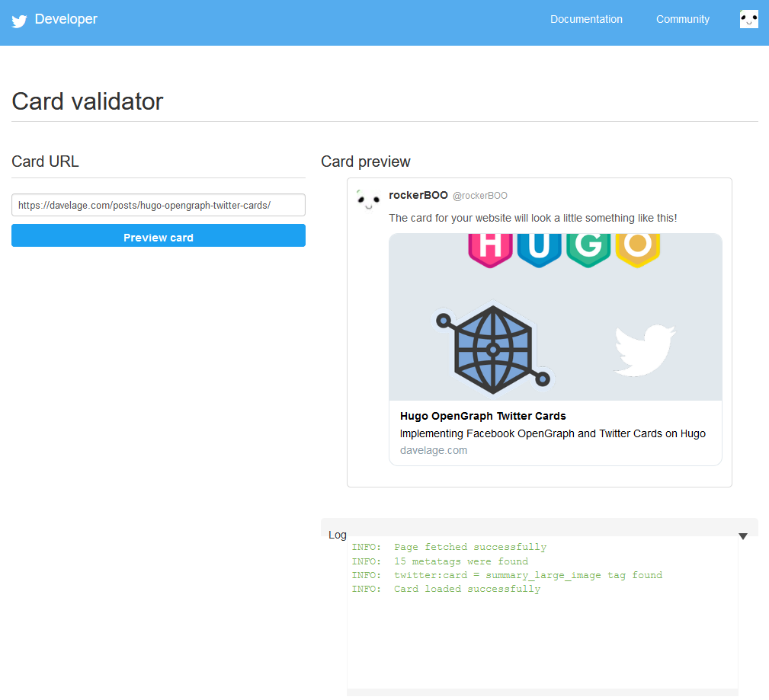Select the summary_large_image tag log line
Image resolution: width=769 pixels, height=700 pixels.
click(x=507, y=575)
